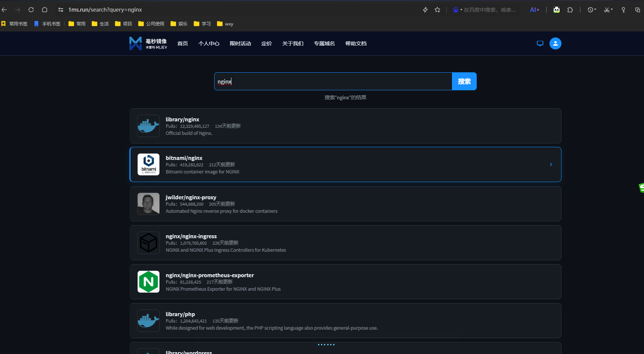Open 限时活动 navigation item
644x354 pixels.
click(240, 43)
